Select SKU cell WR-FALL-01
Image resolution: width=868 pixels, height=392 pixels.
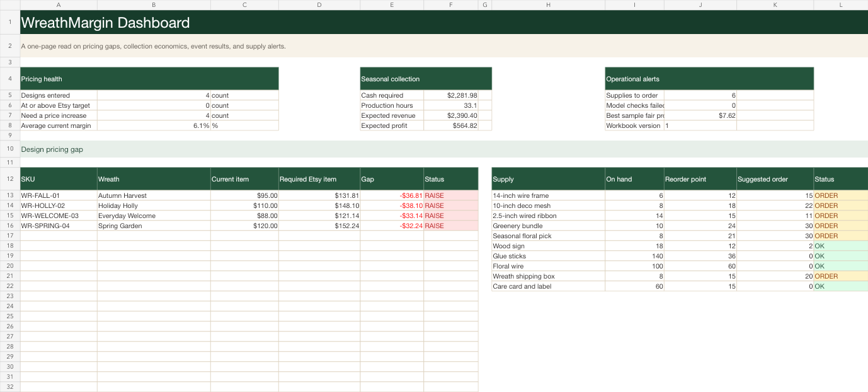point(59,195)
